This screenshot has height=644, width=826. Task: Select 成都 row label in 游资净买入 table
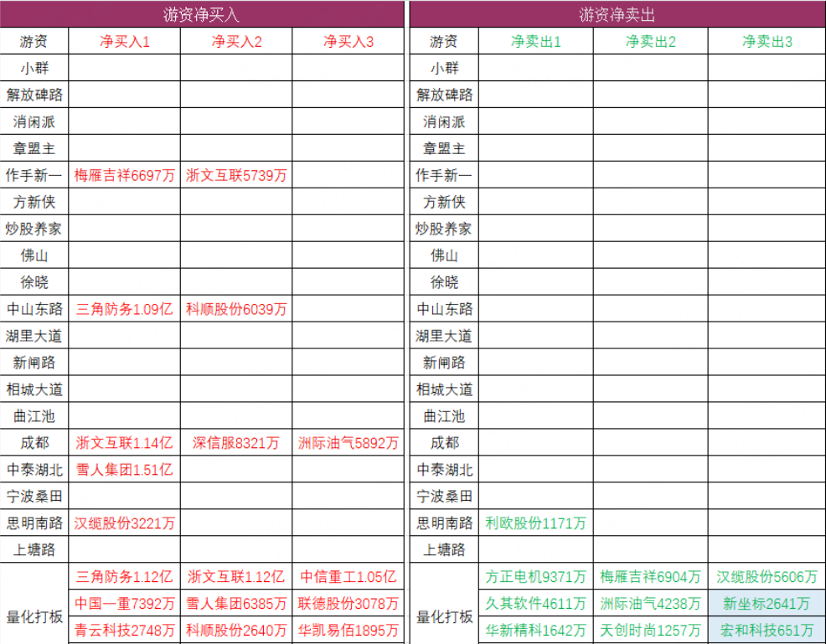(x=34, y=442)
